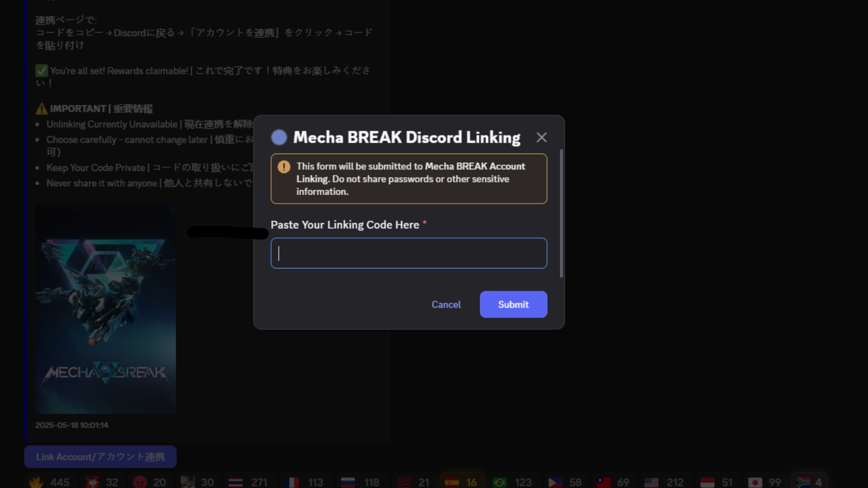Click the IMPORTANT | 重要情報 heading

pyautogui.click(x=101, y=109)
